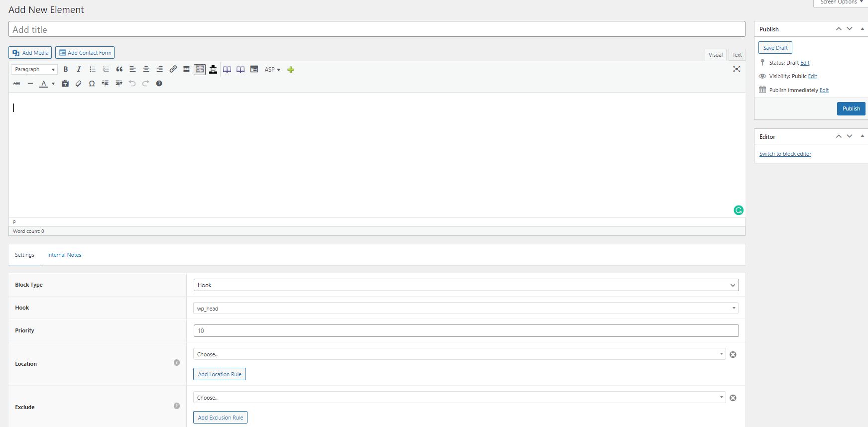Viewport: 868px width, 427px height.
Task: Click the hat-and-beard figure toolbar icon
Action: pos(213,69)
